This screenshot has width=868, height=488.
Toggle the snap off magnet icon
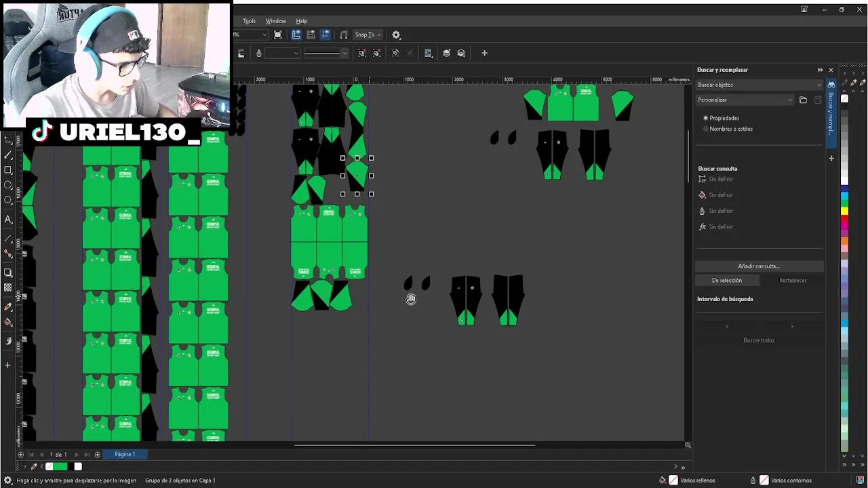[344, 35]
